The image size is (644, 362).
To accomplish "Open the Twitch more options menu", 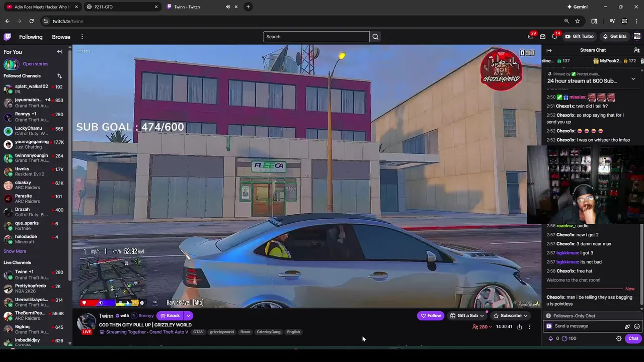I will pyautogui.click(x=82, y=37).
